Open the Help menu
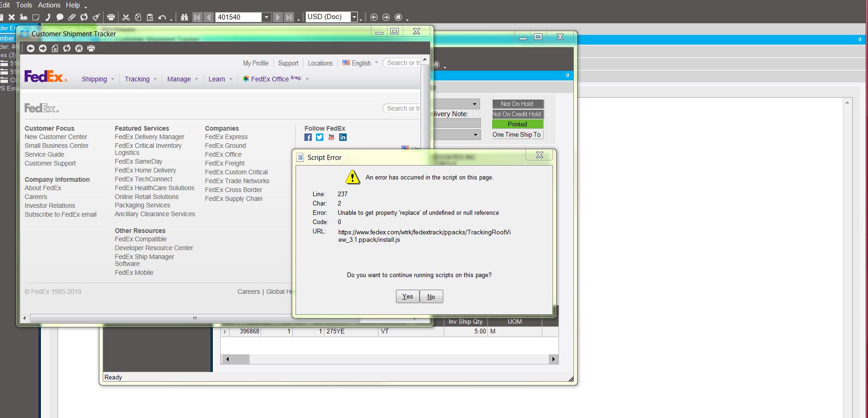The image size is (868, 418). click(x=72, y=5)
